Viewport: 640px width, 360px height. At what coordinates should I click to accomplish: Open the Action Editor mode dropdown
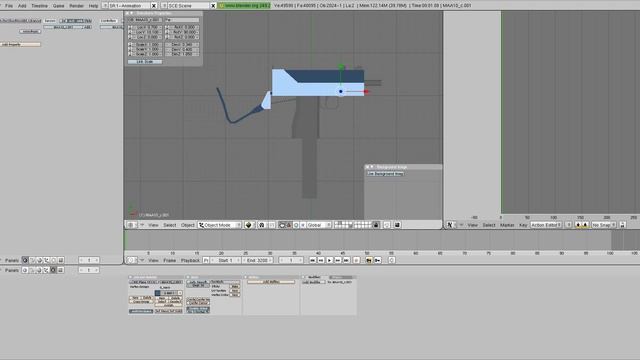[546, 225]
